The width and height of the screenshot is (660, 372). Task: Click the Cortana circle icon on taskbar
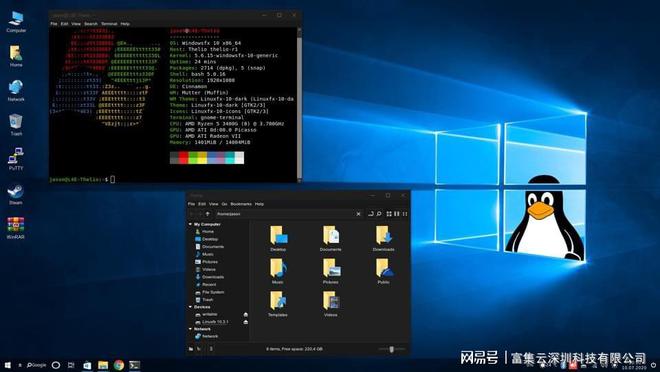tap(56, 365)
